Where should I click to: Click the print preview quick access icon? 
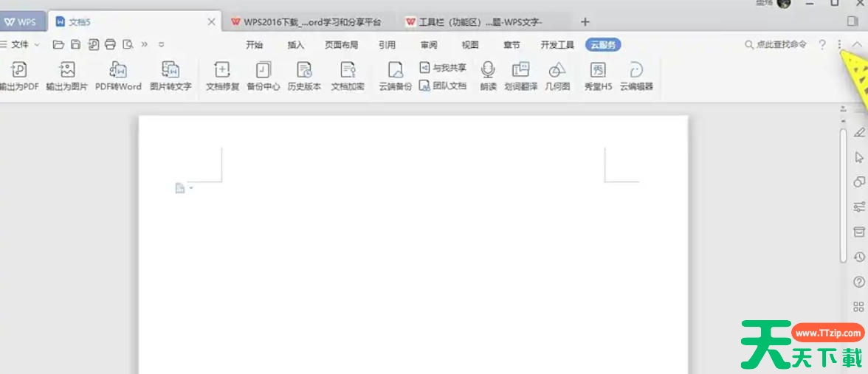tap(128, 45)
